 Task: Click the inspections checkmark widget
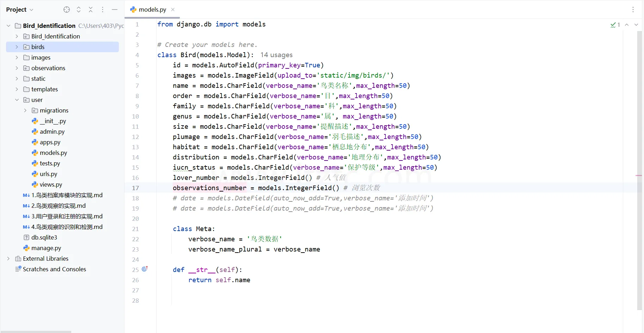click(x=615, y=25)
